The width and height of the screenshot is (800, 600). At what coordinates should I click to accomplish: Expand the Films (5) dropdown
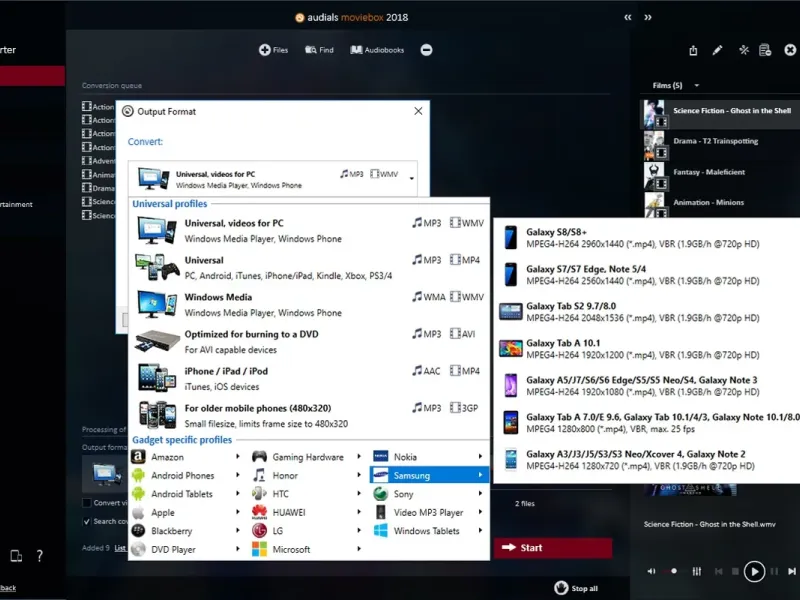pyautogui.click(x=697, y=86)
